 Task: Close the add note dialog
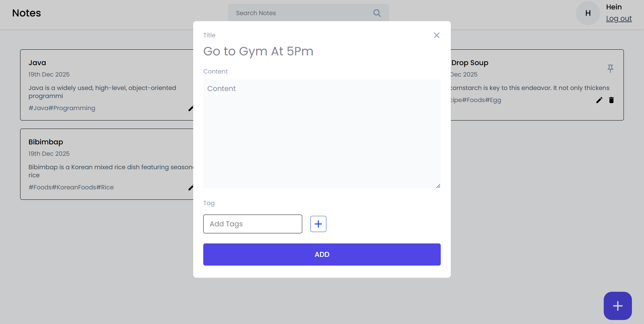[x=436, y=35]
